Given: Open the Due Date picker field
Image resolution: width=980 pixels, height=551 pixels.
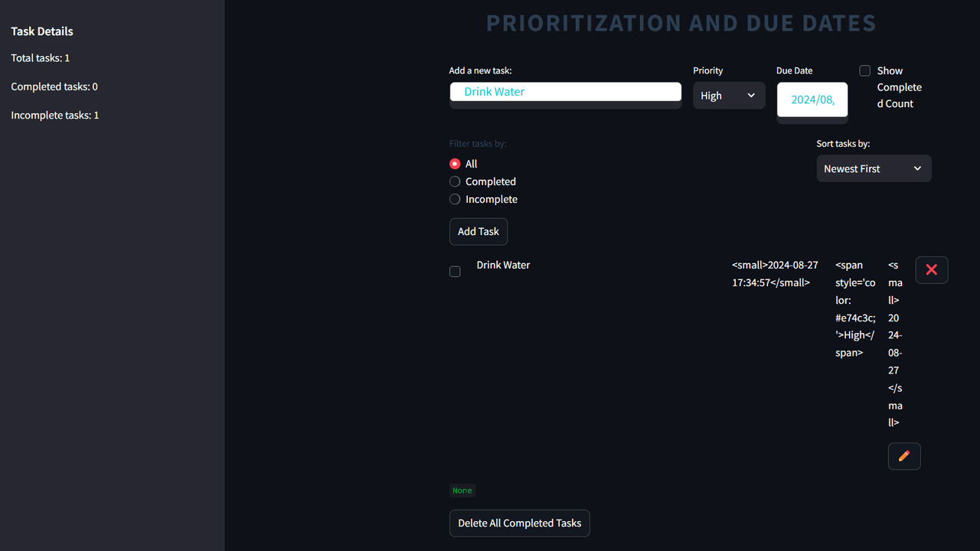Looking at the screenshot, I should 812,99.
